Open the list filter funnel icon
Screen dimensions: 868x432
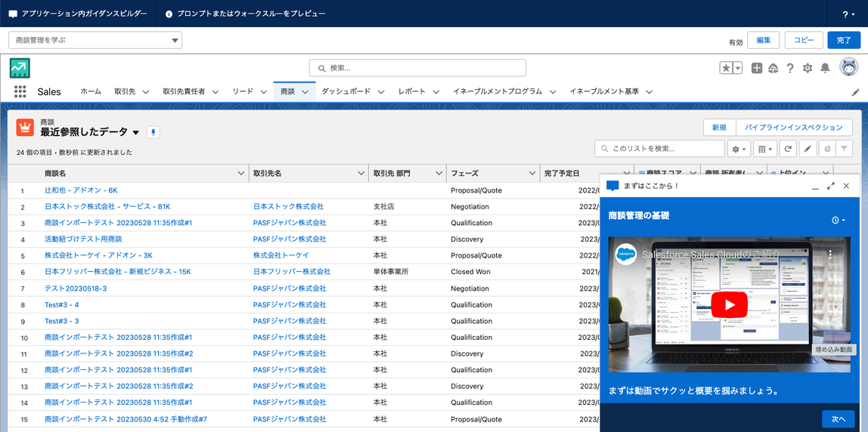[844, 149]
